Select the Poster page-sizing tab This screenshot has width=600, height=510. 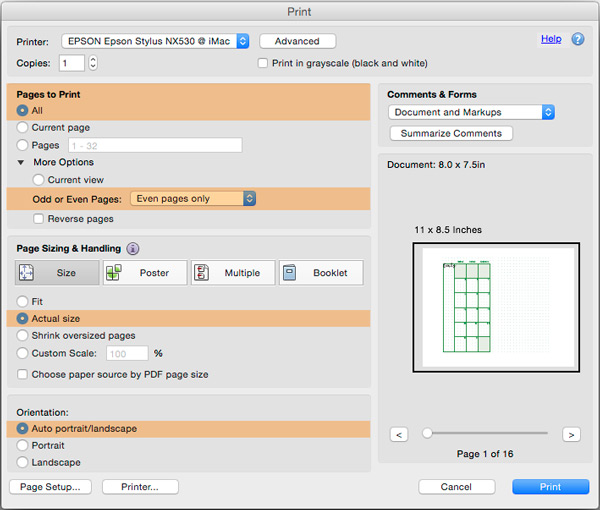pos(145,273)
